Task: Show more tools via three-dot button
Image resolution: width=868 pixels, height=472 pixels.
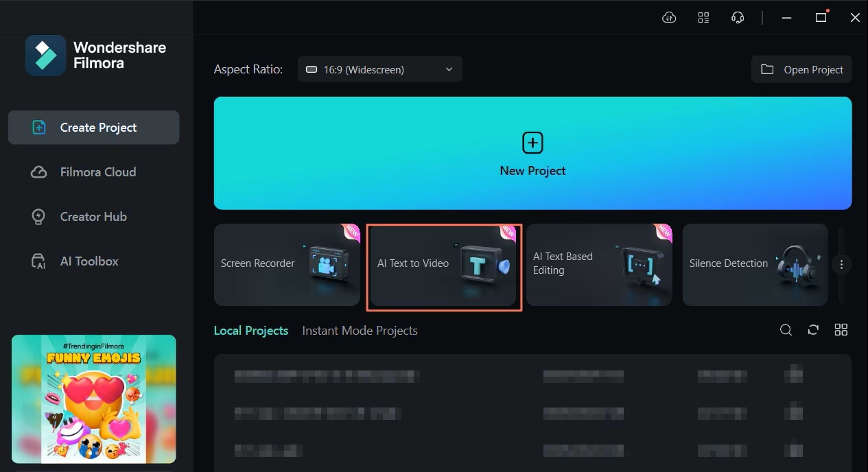Action: (x=841, y=264)
